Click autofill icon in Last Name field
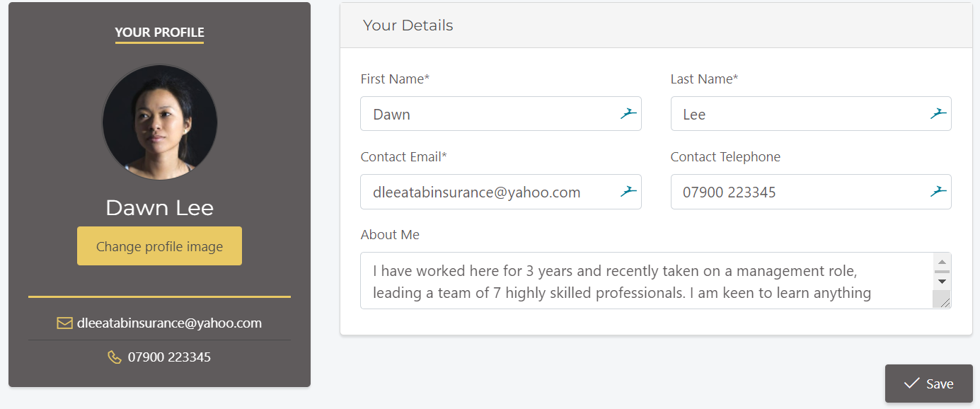Image resolution: width=980 pixels, height=409 pixels. pyautogui.click(x=938, y=113)
